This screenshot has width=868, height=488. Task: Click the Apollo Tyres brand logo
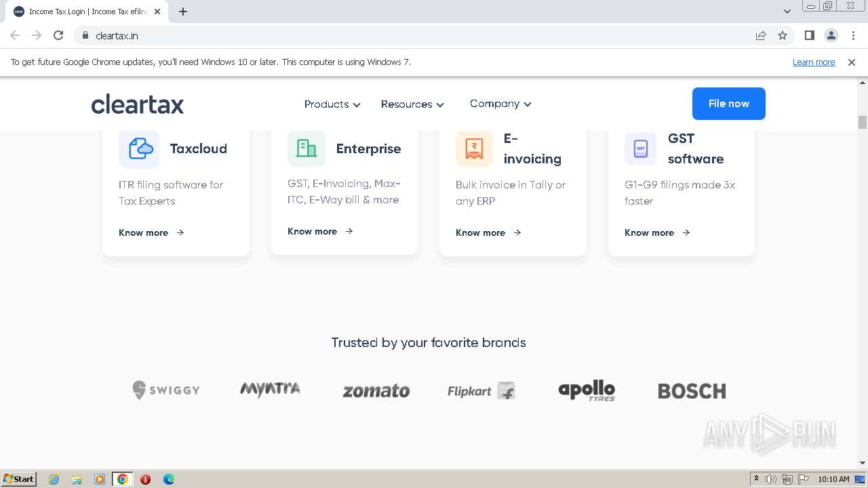(x=587, y=390)
